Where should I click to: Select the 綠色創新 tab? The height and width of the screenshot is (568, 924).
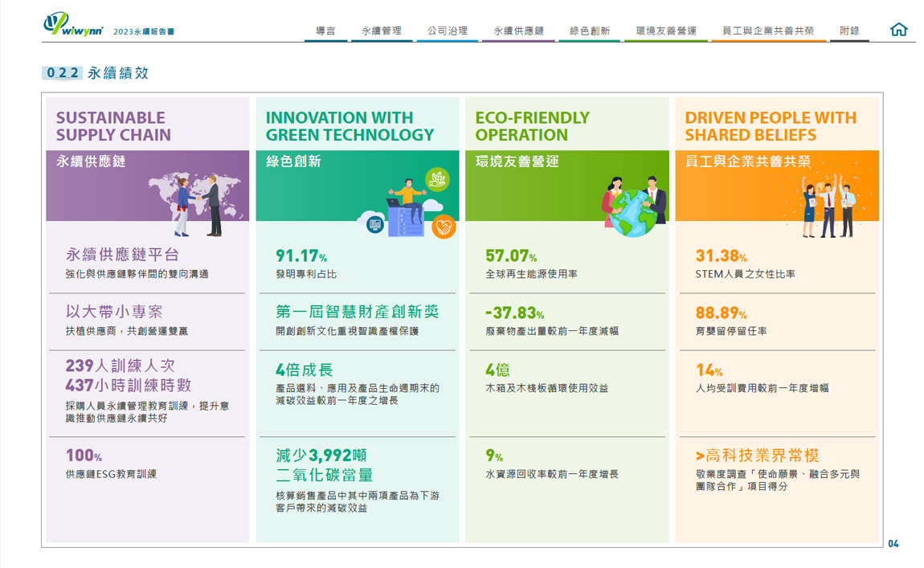pyautogui.click(x=589, y=31)
